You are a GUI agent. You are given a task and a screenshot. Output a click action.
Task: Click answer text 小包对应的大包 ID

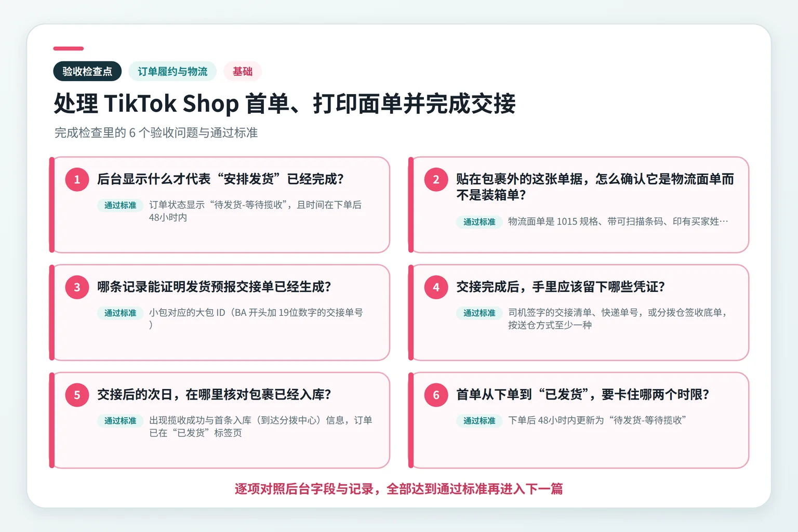tap(256, 318)
